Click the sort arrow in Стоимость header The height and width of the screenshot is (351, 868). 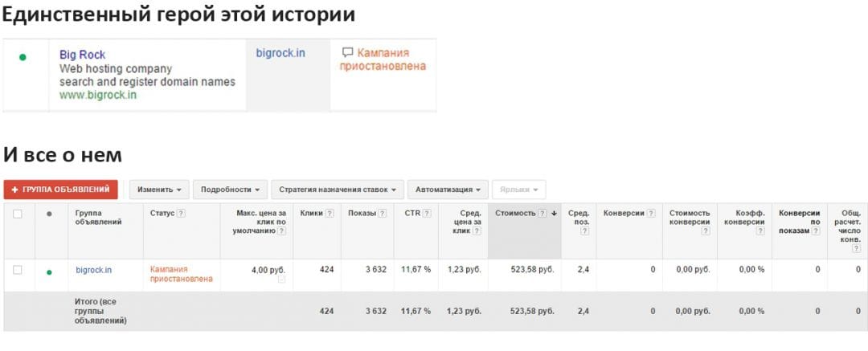554,213
